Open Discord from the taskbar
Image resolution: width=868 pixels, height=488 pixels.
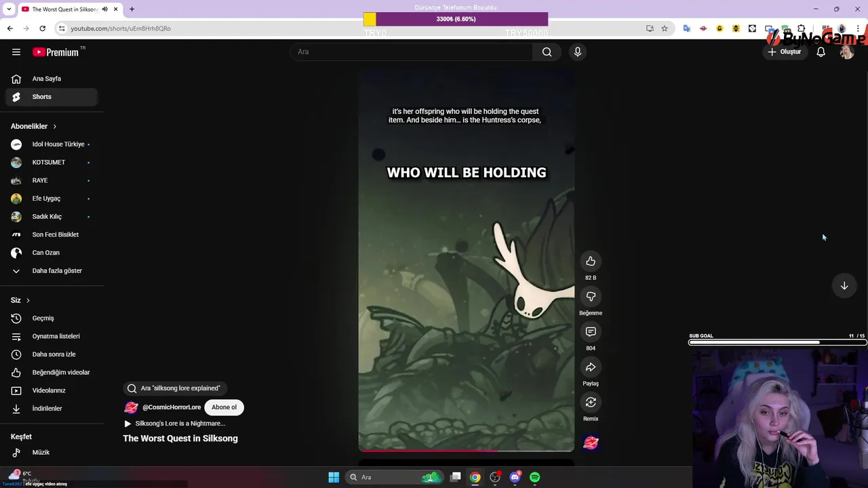[x=515, y=477]
